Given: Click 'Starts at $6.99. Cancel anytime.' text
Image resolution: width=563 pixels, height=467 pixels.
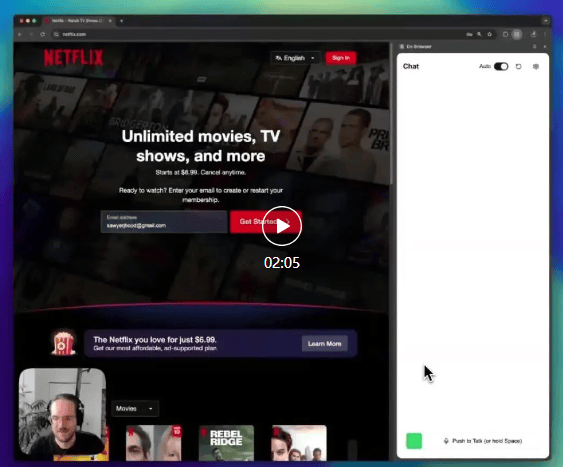Looking at the screenshot, I should tap(201, 173).
